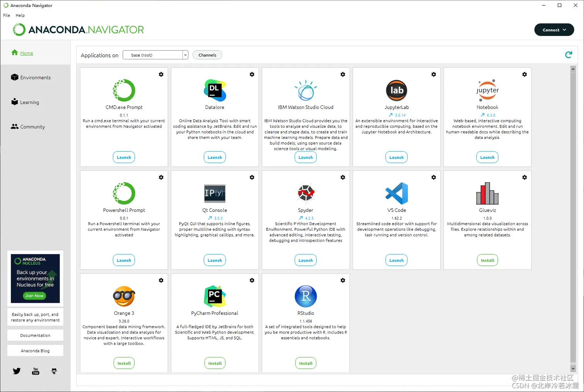Launch Jupyter Notebook
The height and width of the screenshot is (392, 584).
(x=487, y=157)
